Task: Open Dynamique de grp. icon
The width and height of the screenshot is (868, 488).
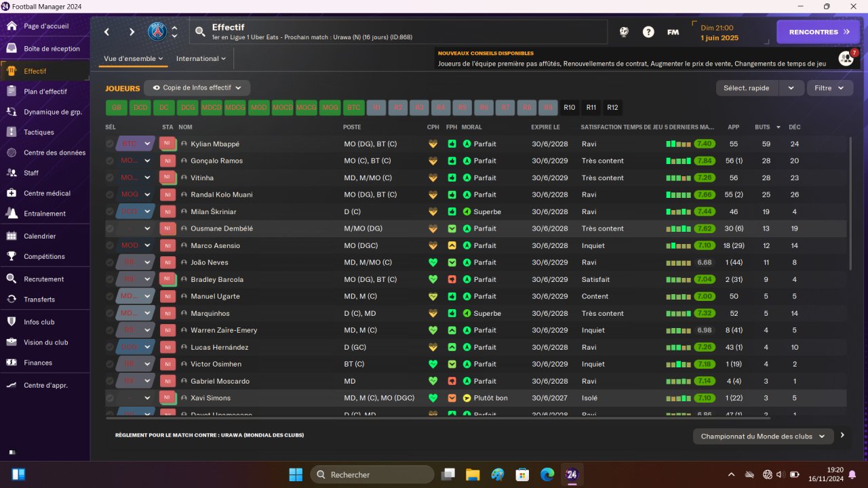Action: (12, 112)
